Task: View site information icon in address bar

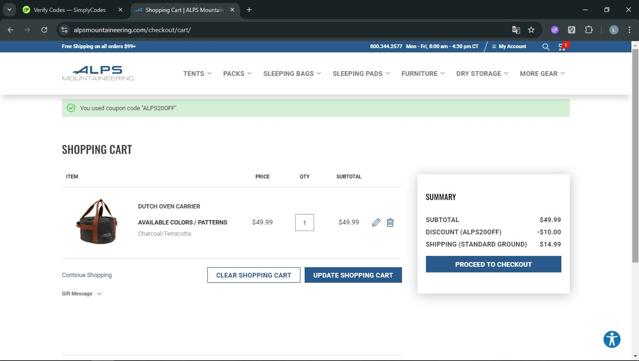Action: (64, 30)
